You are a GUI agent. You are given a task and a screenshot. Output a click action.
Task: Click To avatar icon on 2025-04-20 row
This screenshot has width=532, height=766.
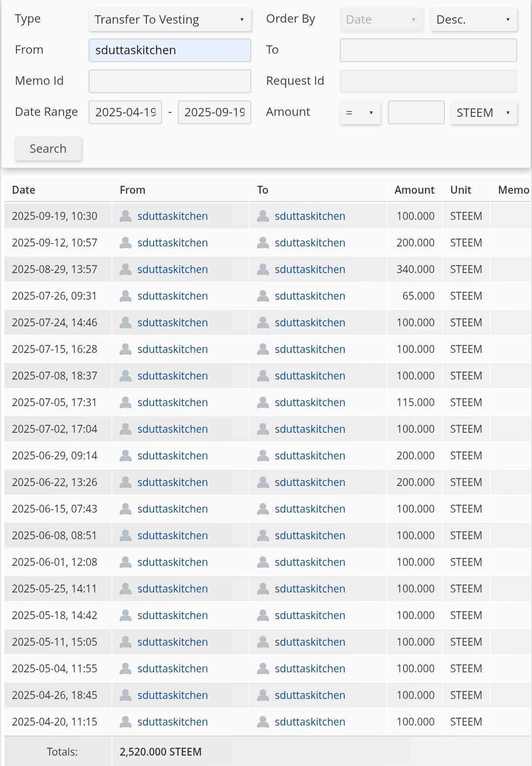[263, 722]
